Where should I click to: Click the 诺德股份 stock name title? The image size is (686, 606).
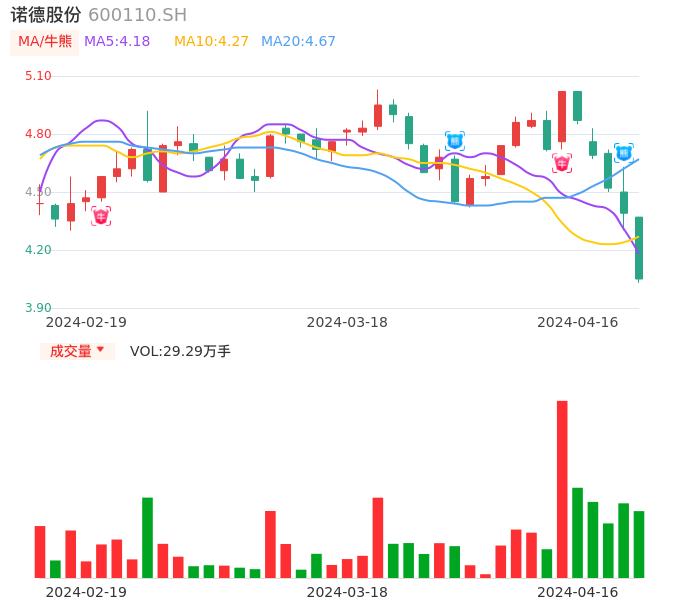click(46, 15)
